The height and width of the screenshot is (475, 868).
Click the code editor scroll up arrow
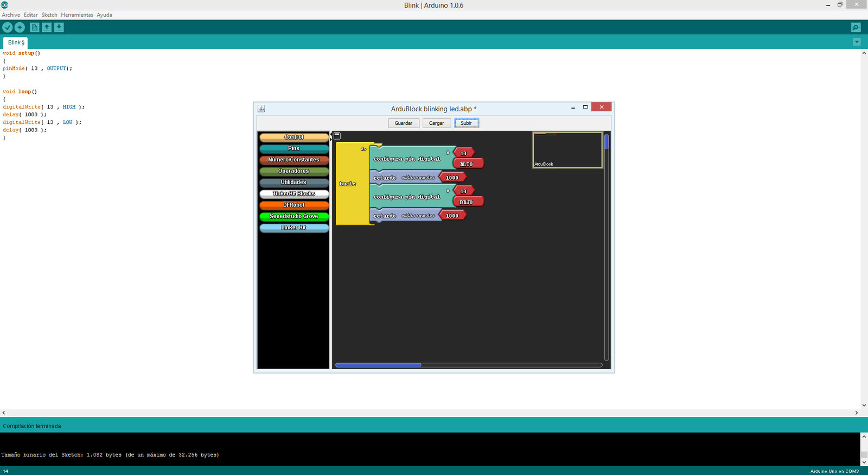click(x=864, y=53)
